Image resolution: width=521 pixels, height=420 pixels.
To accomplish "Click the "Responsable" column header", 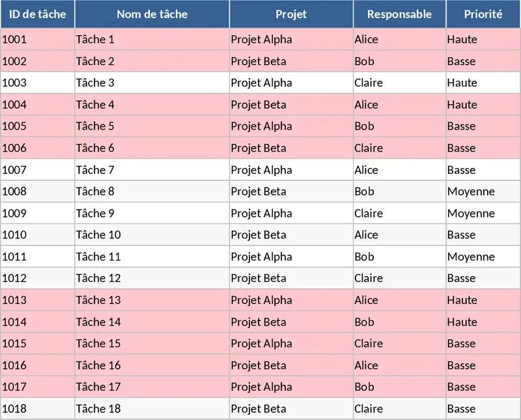I will [399, 14].
